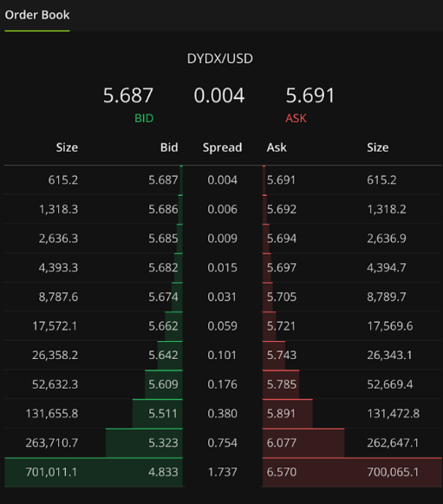Select bid price 5.323
This screenshot has width=443, height=504.
(x=163, y=443)
